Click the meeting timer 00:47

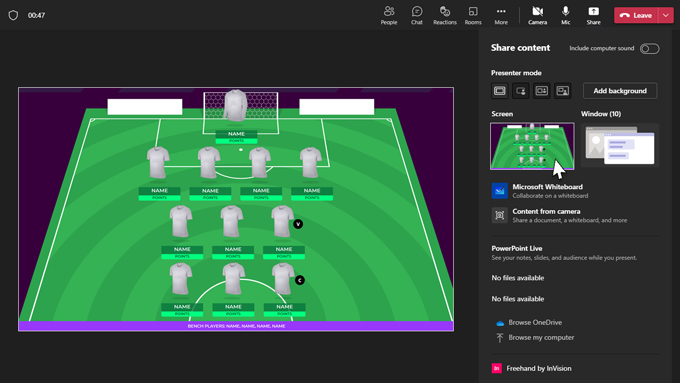36,15
